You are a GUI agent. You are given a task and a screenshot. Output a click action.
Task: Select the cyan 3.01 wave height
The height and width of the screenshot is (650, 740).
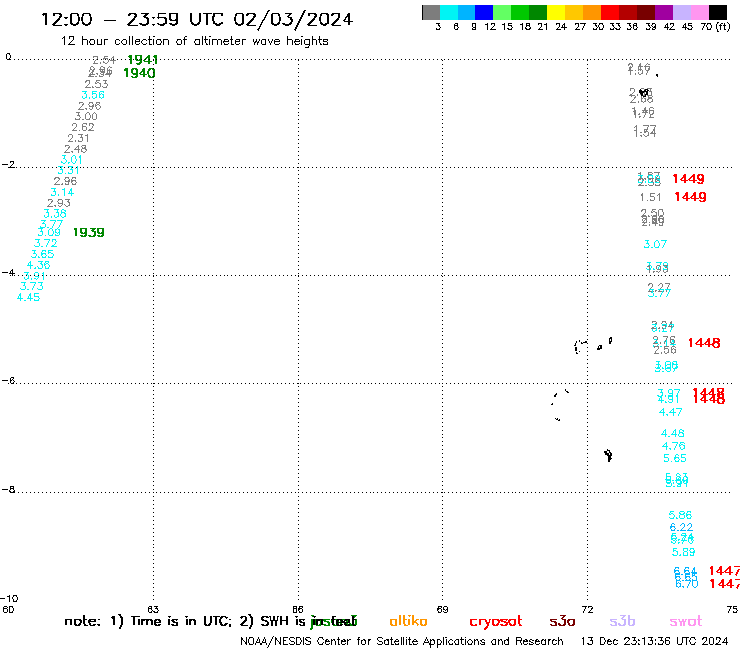click(72, 160)
